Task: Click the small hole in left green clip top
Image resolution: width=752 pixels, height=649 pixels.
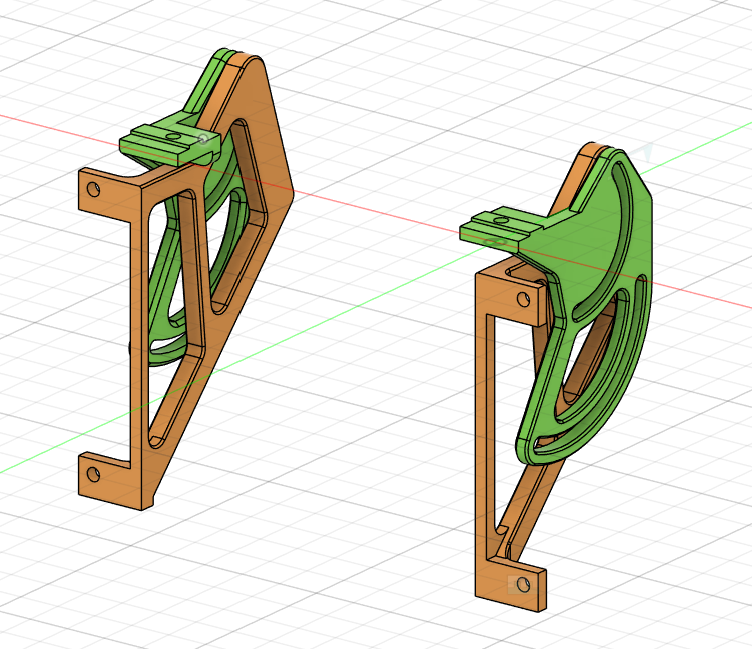Action: pos(173,137)
